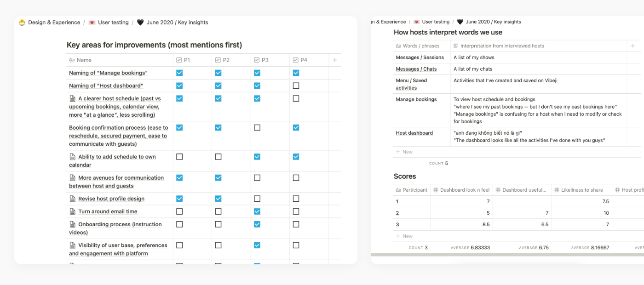
Task: Click the User testing love letter icon
Action: click(x=92, y=22)
